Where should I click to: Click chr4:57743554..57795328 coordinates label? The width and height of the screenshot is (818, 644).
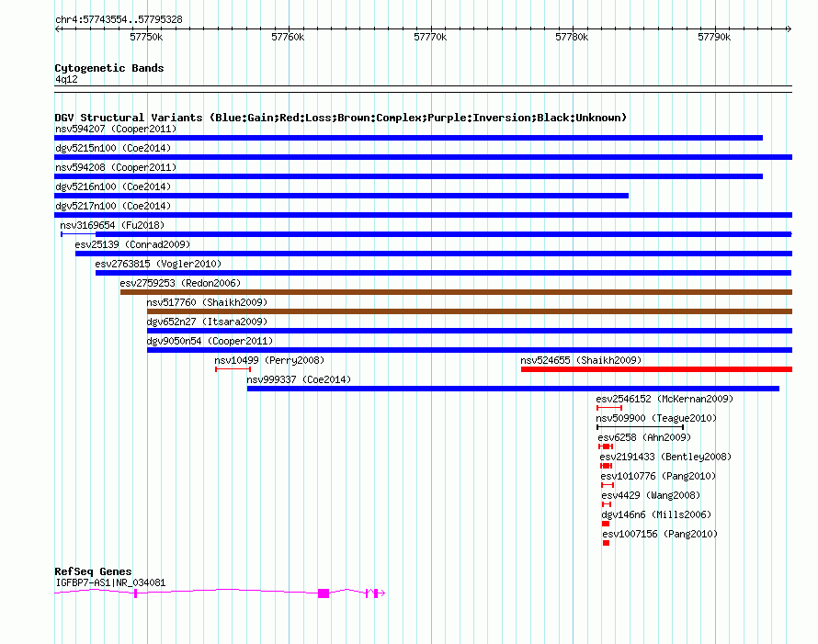tap(119, 19)
